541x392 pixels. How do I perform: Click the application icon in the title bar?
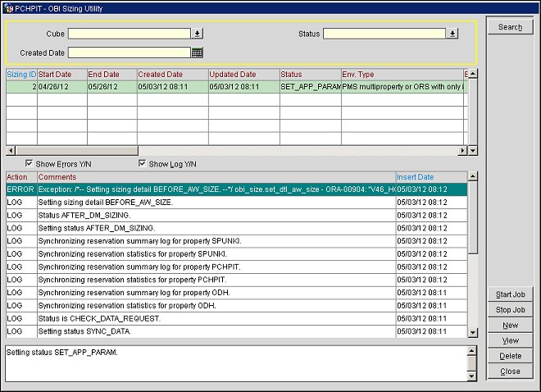pyautogui.click(x=9, y=6)
